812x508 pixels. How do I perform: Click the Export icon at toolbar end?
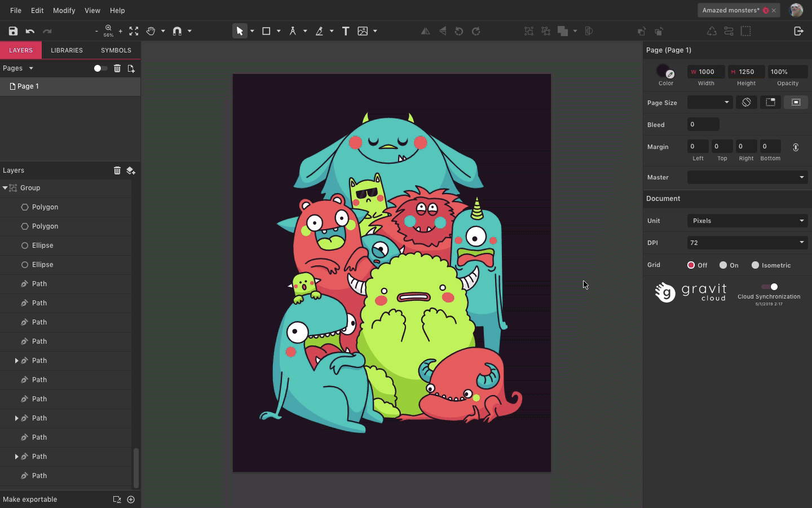tap(798, 31)
